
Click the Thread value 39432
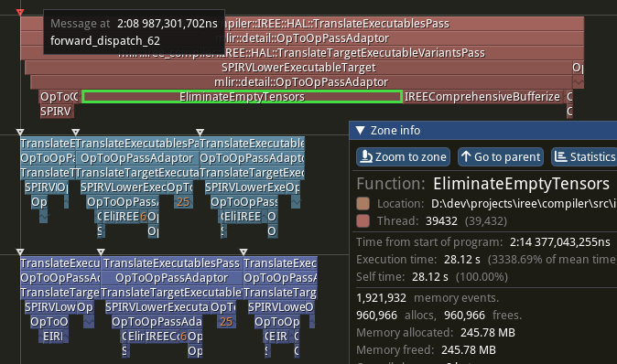tap(441, 221)
